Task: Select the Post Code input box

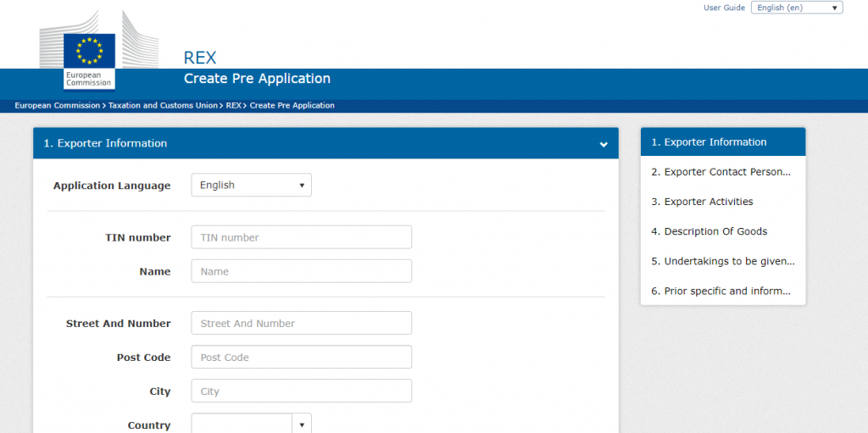Action: (301, 357)
